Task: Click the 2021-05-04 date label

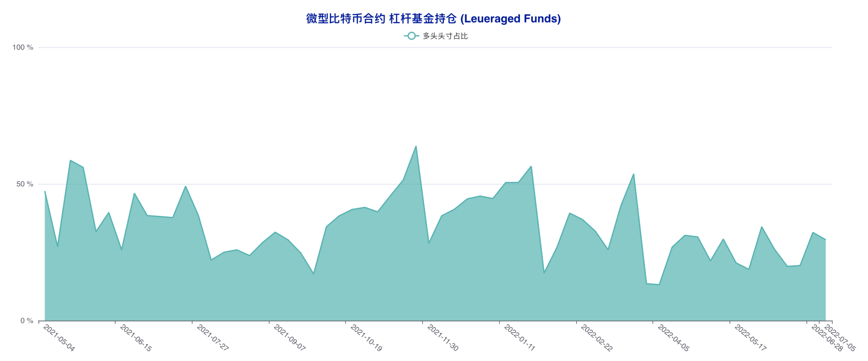Action: pos(59,338)
